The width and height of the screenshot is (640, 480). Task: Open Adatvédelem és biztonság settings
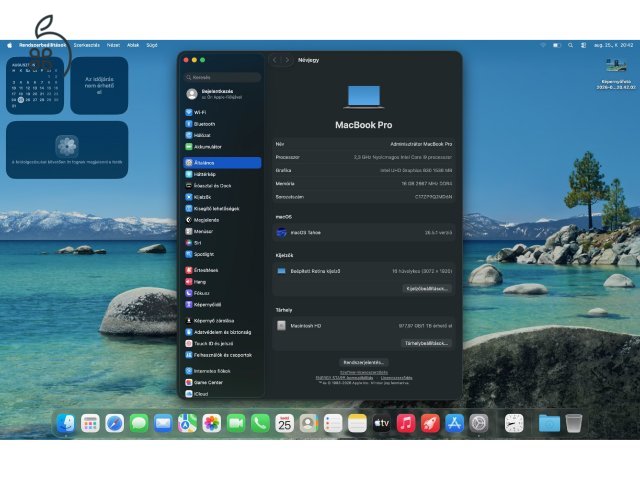point(222,332)
